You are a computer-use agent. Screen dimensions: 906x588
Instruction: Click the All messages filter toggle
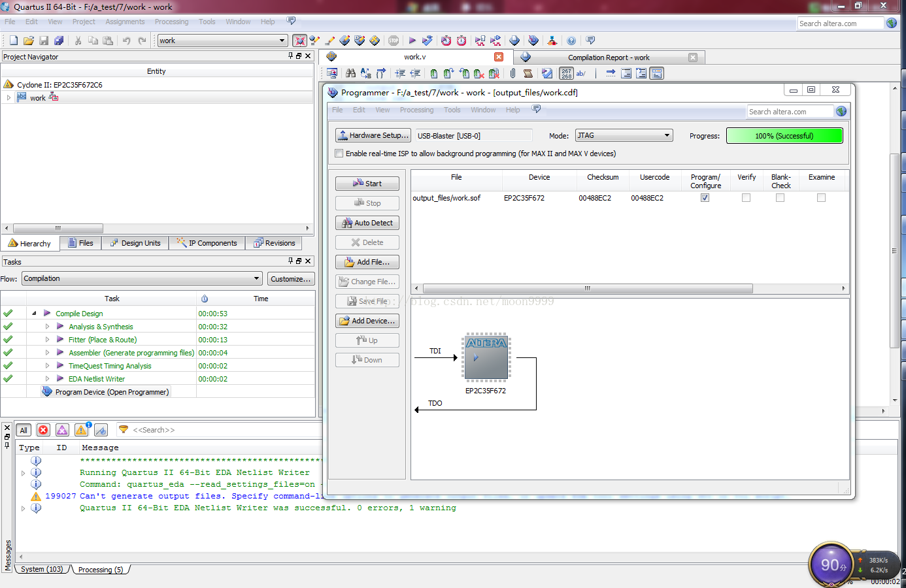click(24, 430)
